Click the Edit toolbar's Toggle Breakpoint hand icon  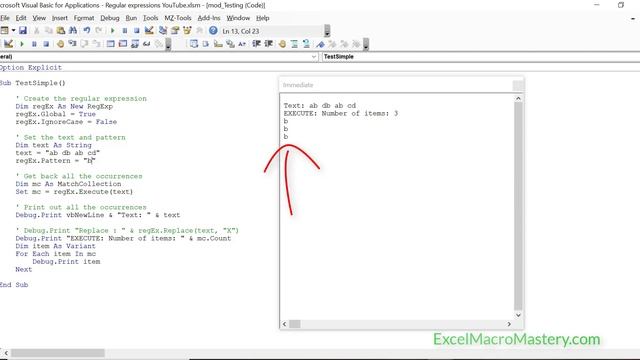[282, 44]
